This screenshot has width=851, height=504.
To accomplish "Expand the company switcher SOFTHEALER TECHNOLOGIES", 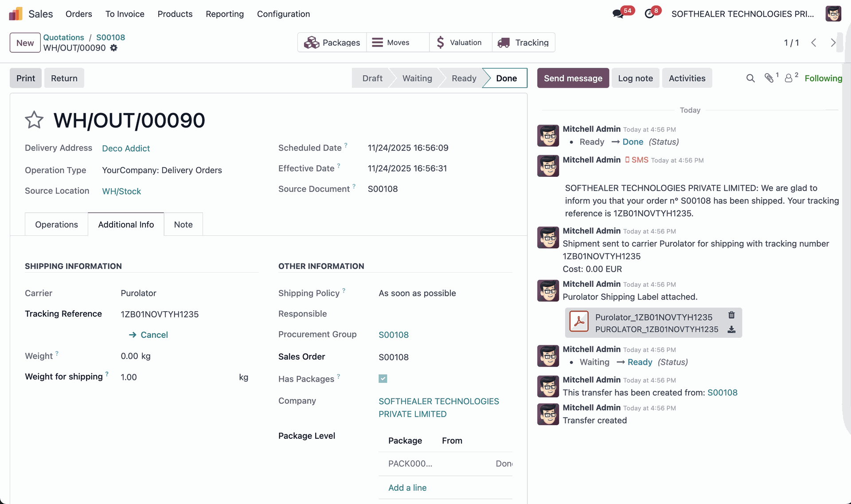I will pyautogui.click(x=742, y=14).
